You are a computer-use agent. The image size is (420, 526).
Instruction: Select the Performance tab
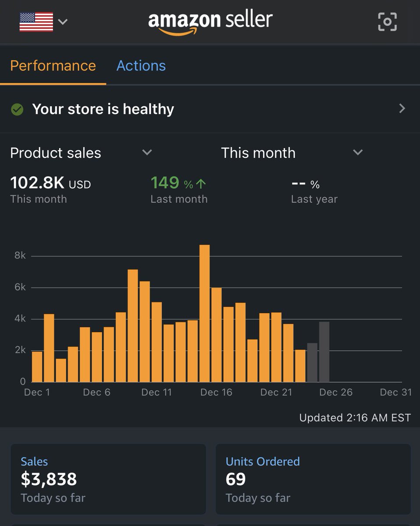(x=53, y=65)
